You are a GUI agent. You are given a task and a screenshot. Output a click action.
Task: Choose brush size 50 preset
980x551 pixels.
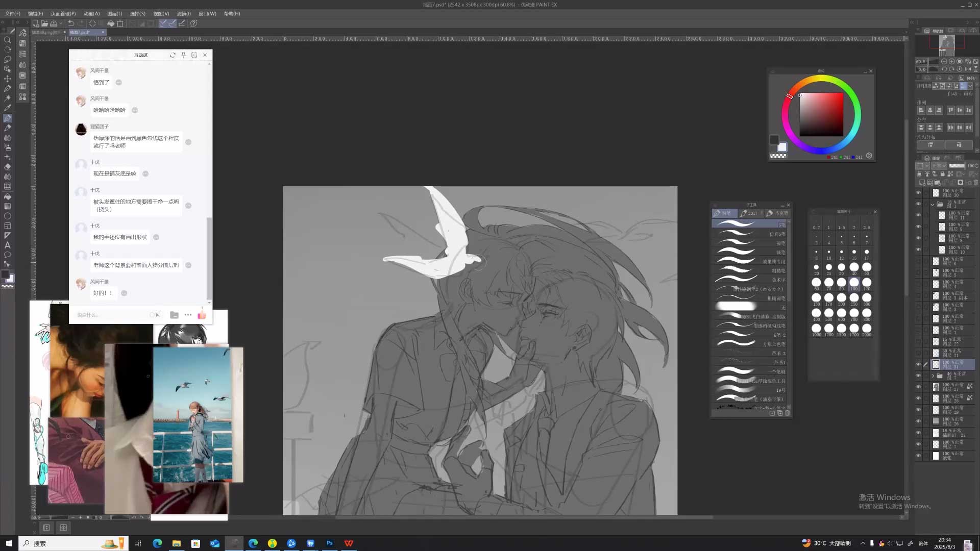867,267
